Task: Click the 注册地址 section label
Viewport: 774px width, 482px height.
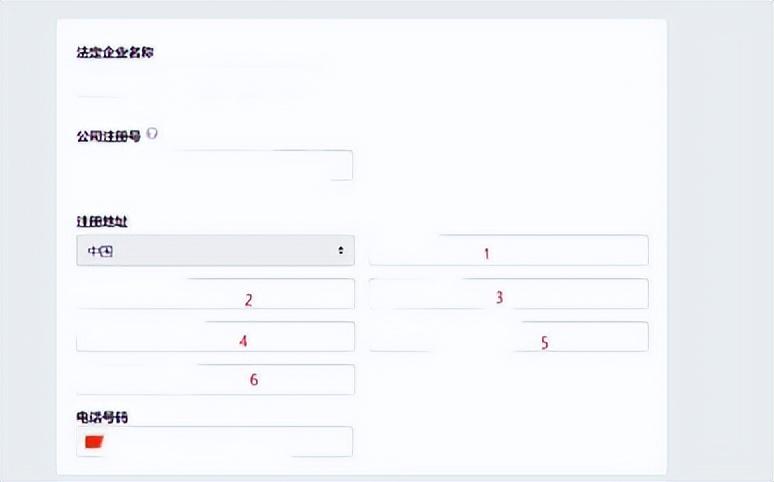Action: pyautogui.click(x=102, y=222)
